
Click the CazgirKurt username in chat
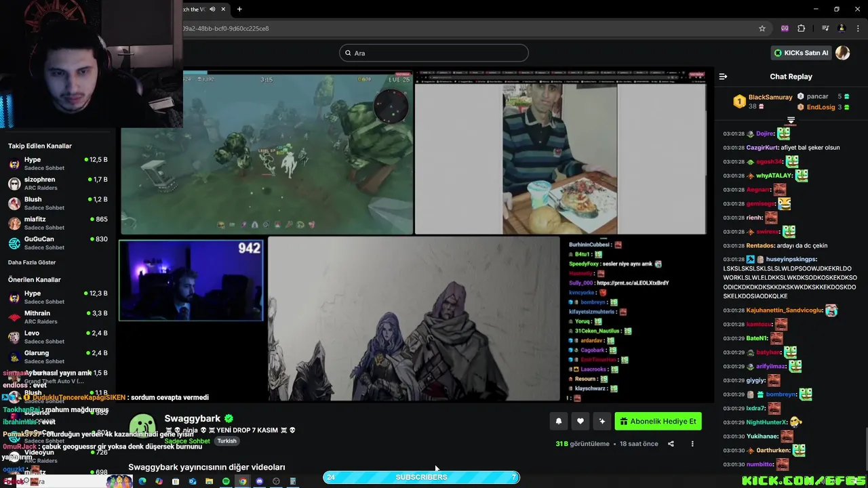click(x=762, y=148)
